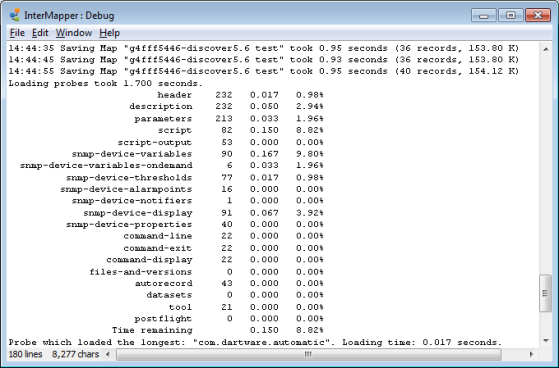Image resolution: width=559 pixels, height=368 pixels.
Task: Open the File menu
Action: pyautogui.click(x=17, y=33)
